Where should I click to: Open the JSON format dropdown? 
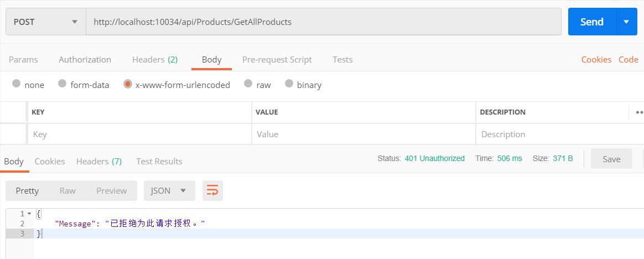coord(169,190)
